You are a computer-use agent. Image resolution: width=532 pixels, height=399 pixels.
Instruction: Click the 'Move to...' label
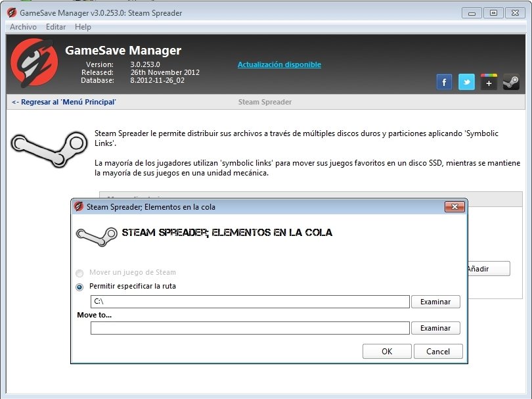[95, 315]
